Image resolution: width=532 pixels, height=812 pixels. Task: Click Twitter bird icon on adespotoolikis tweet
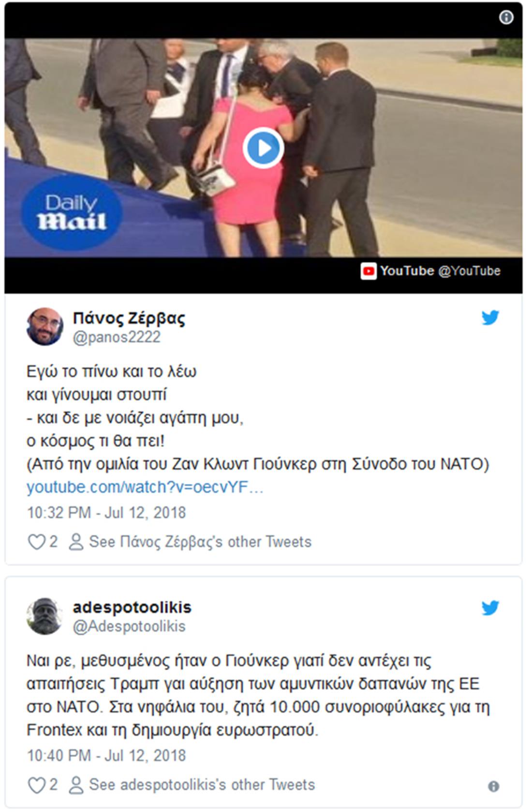pos(490,608)
